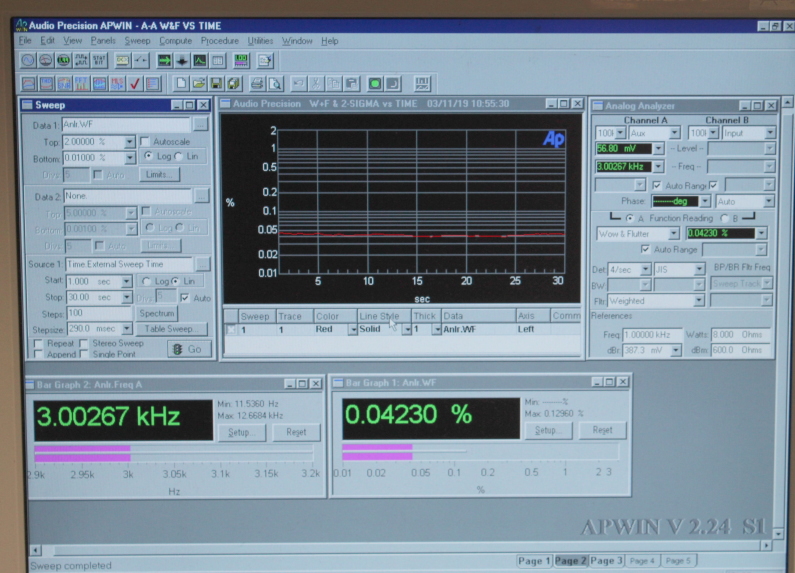Switch to the Page 3 tab
Viewport: 795px width, 573px height.
pyautogui.click(x=606, y=560)
